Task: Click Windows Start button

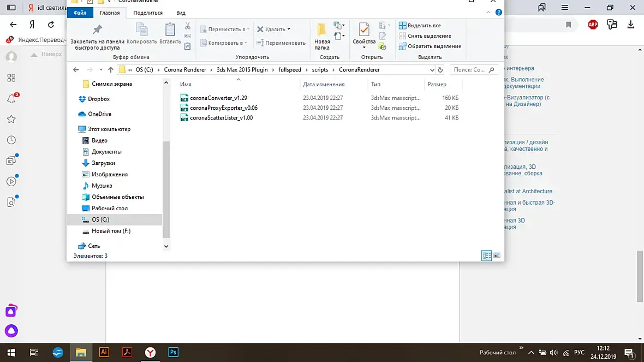Action: (11, 353)
